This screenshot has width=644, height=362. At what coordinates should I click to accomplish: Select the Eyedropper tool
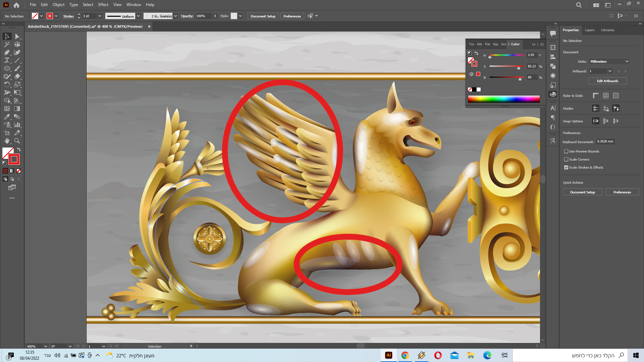[x=7, y=117]
